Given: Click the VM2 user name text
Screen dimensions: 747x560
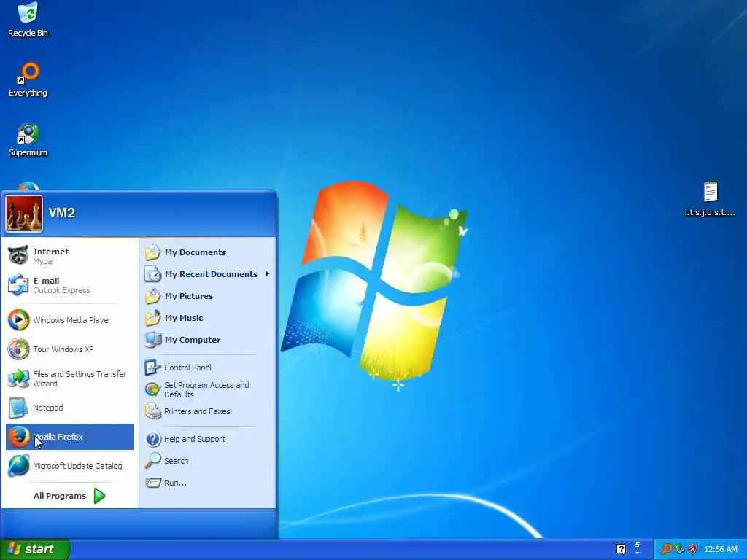Looking at the screenshot, I should [62, 213].
